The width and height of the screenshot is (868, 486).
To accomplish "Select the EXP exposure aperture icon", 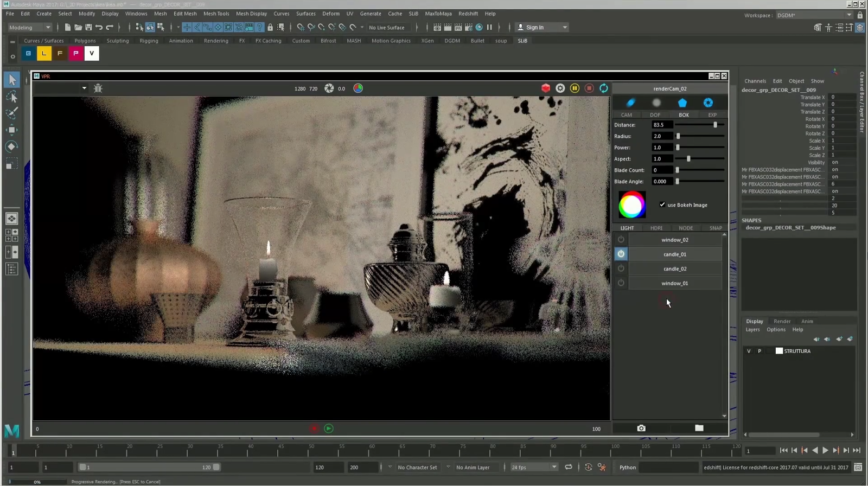I will point(709,103).
